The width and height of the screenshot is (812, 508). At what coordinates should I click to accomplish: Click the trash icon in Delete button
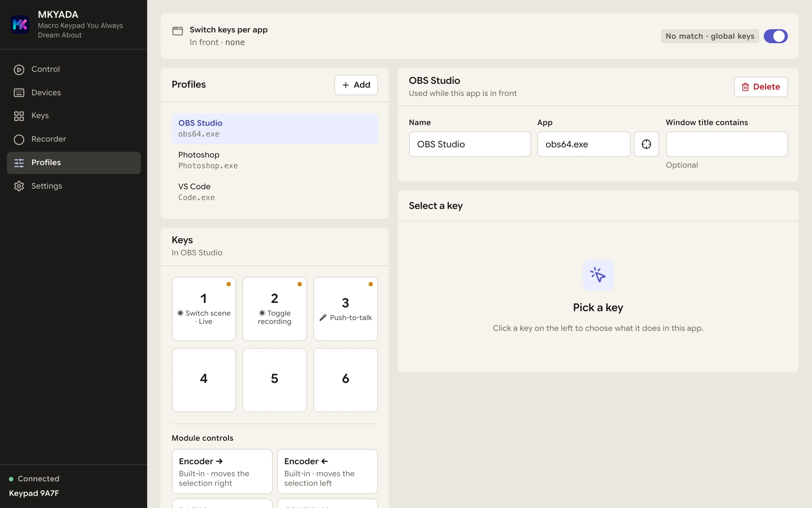click(x=745, y=87)
